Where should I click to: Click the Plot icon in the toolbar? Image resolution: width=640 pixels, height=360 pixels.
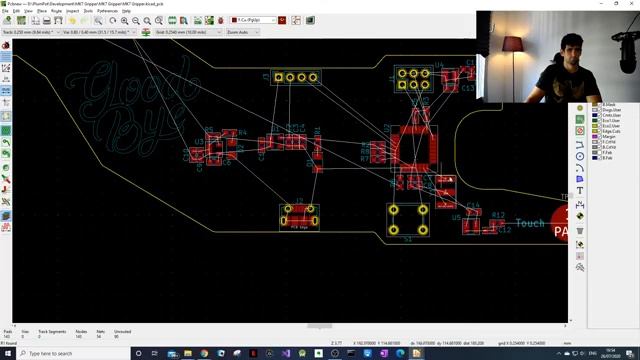(x=58, y=20)
